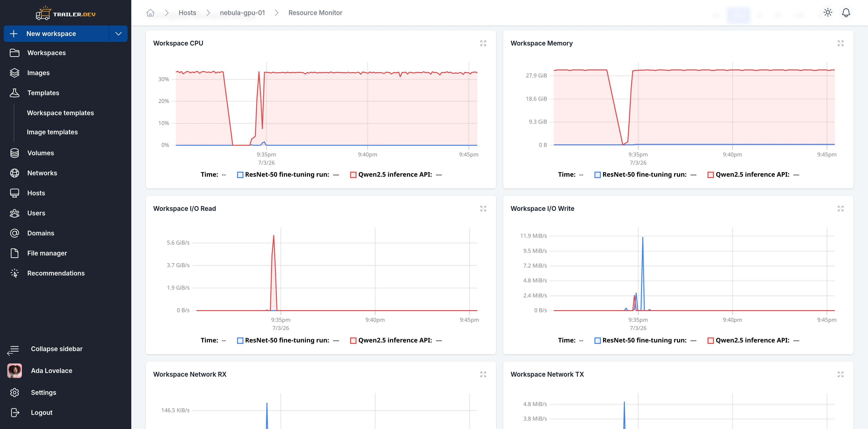Click the I/O Write blue spike peak
Image resolution: width=868 pixels, height=429 pixels.
point(643,238)
